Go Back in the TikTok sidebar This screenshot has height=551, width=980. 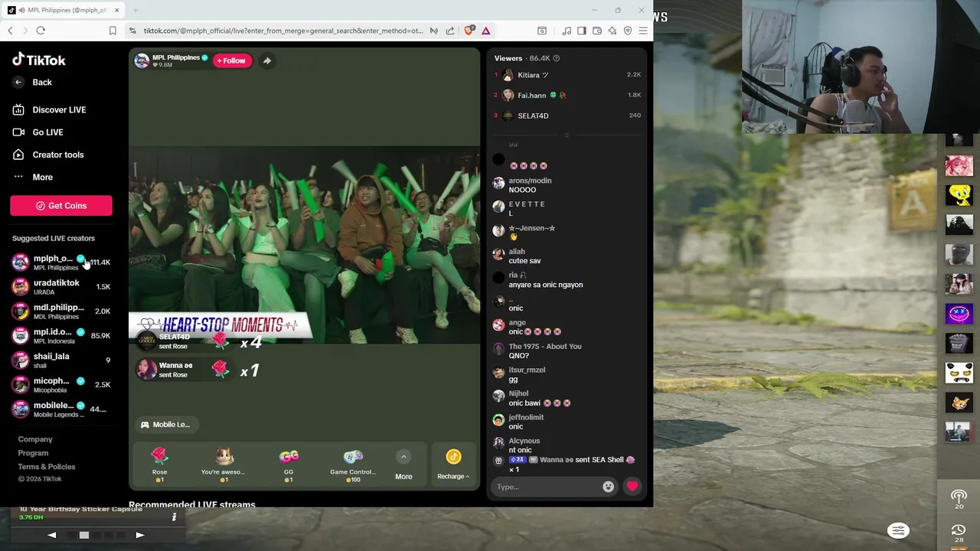click(33, 82)
